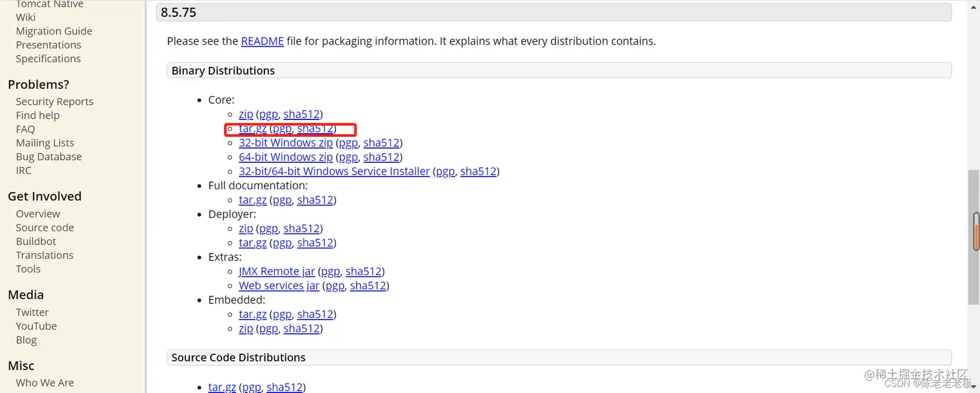980x393 pixels.
Task: Open pgp signature for Core zip
Action: click(268, 114)
